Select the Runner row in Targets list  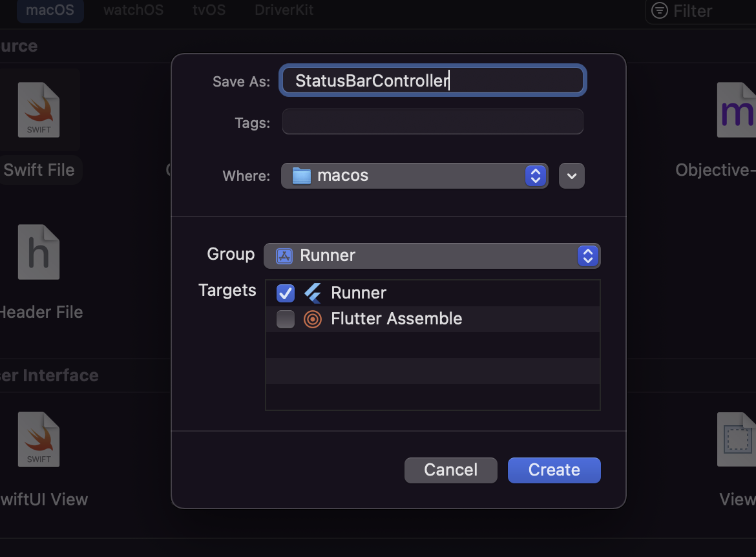(x=433, y=293)
